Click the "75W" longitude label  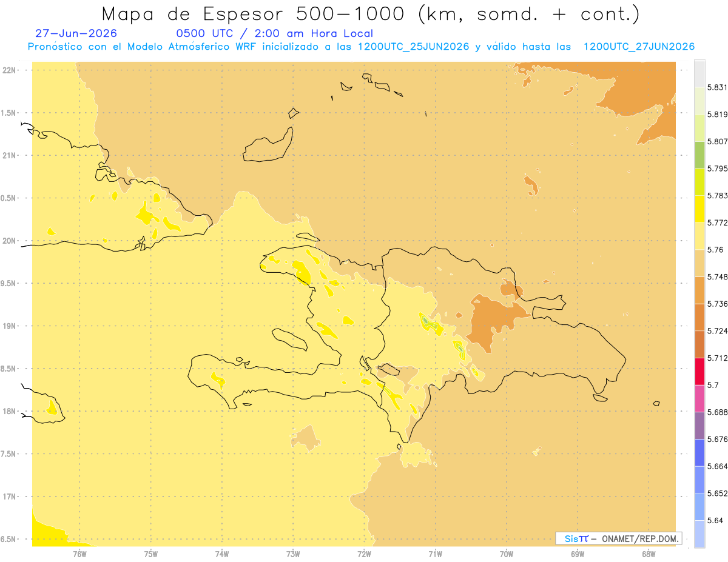[151, 554]
